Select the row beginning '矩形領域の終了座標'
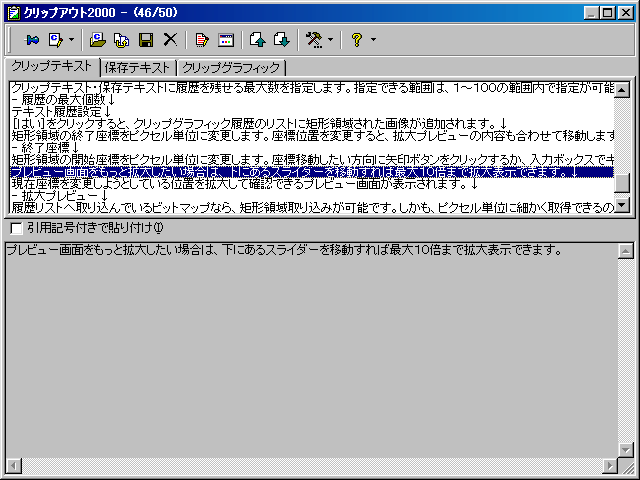This screenshot has width=640, height=480. (312, 136)
